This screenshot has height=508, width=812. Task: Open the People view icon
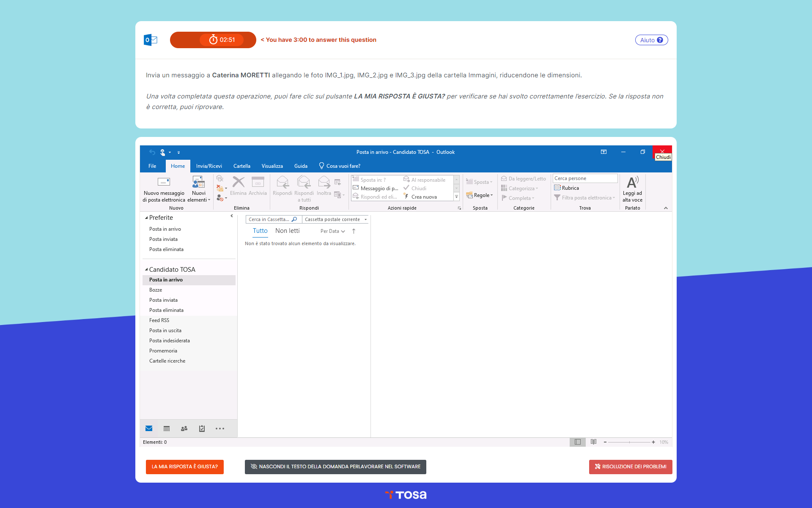tap(184, 429)
